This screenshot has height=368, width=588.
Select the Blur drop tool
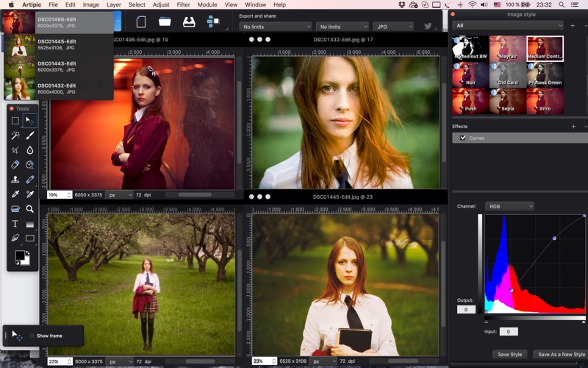point(30,150)
